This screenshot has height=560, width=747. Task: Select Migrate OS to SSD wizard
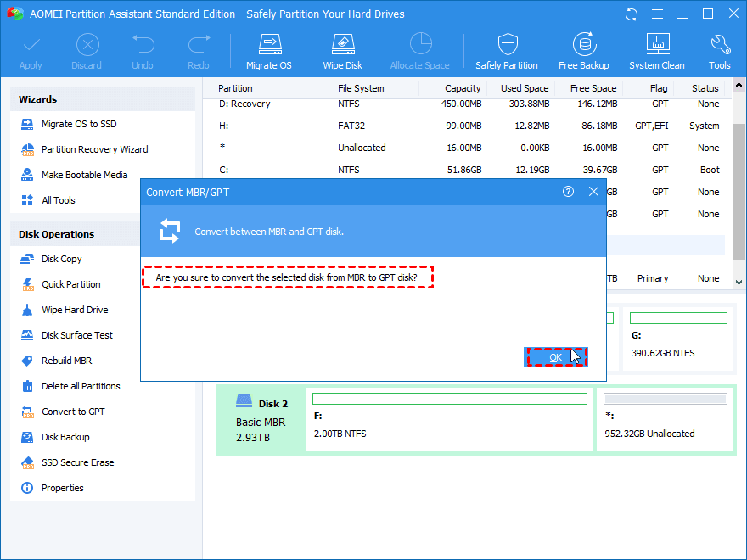coord(79,124)
